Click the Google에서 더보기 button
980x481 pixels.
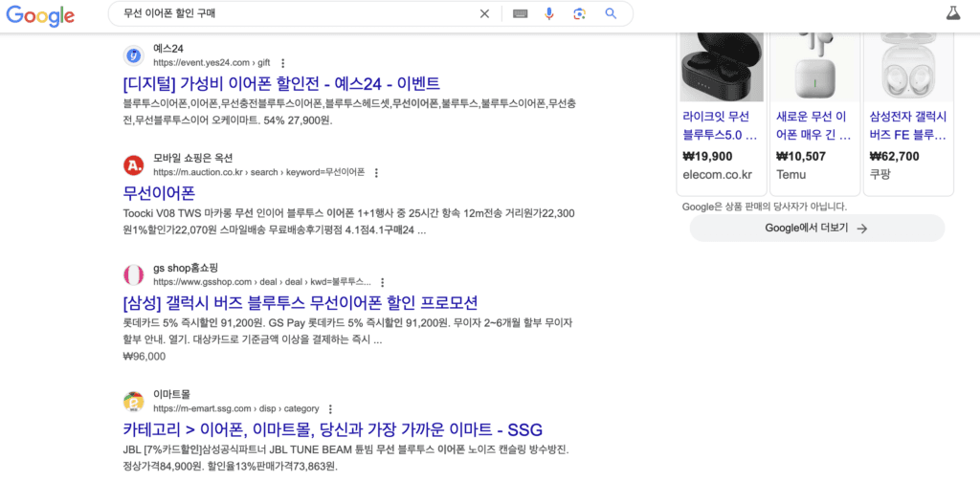(x=817, y=228)
